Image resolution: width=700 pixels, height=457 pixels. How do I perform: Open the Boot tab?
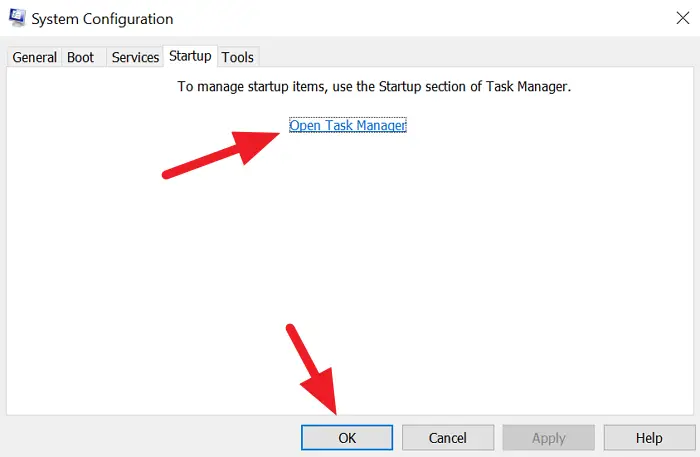pos(81,57)
